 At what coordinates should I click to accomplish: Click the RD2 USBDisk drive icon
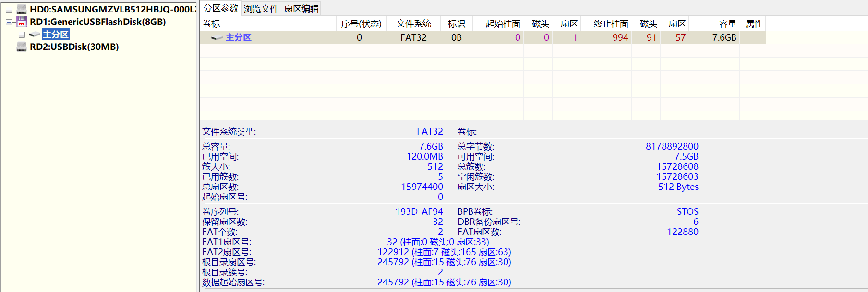click(22, 47)
